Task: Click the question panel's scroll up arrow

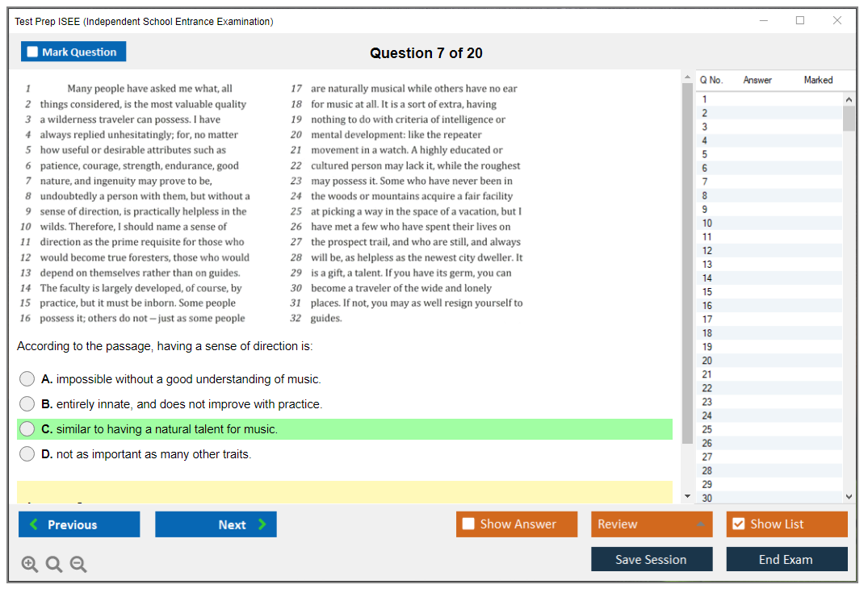Action: click(688, 77)
